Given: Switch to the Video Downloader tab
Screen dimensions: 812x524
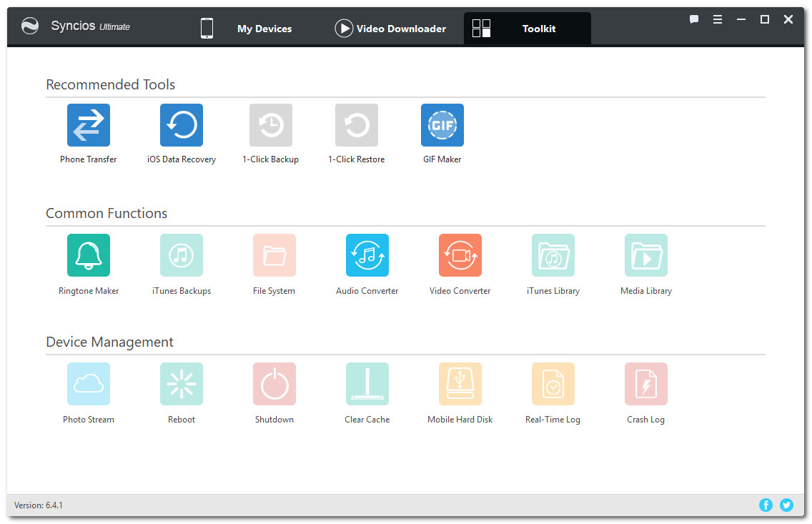Looking at the screenshot, I should pos(390,29).
